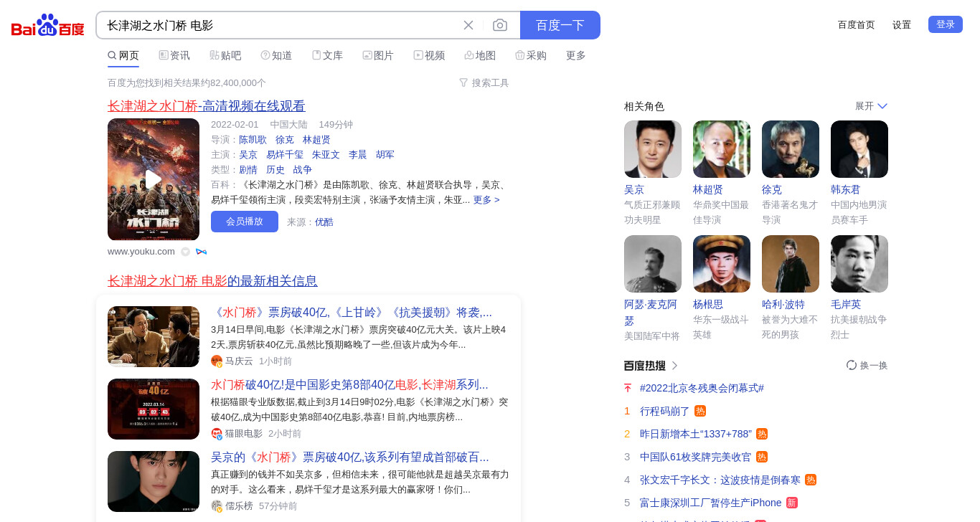Click the 破40亿 news thumbnail

point(154,409)
